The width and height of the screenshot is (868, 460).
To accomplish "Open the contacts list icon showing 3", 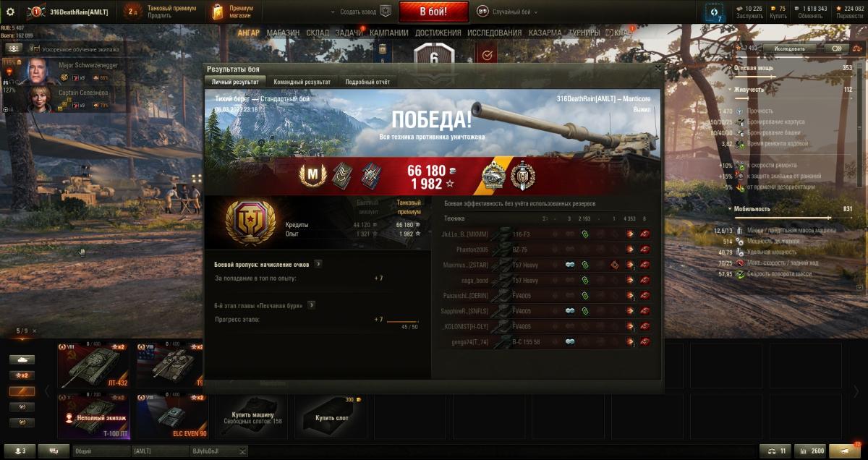I will (20, 451).
